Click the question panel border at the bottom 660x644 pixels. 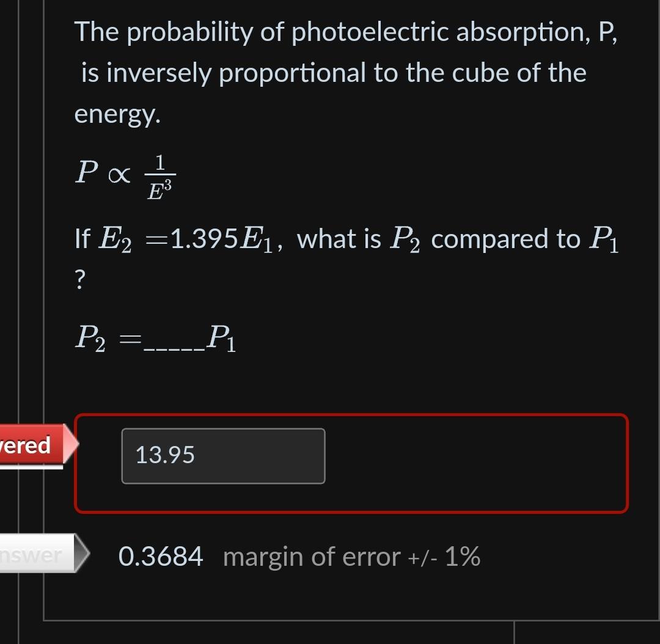(336, 619)
